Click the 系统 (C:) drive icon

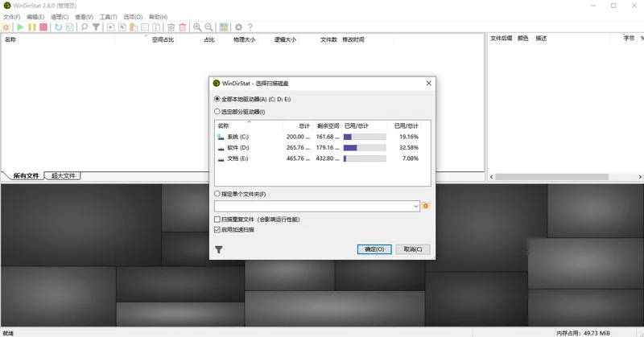(x=221, y=137)
